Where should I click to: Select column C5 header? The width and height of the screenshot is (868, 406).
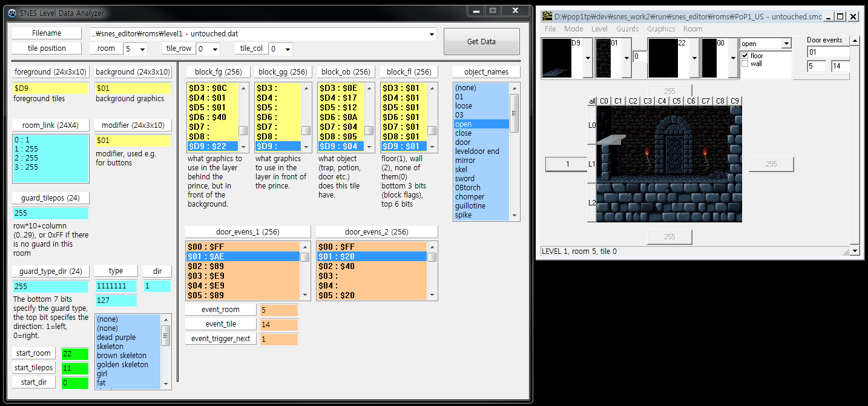pyautogui.click(x=677, y=101)
